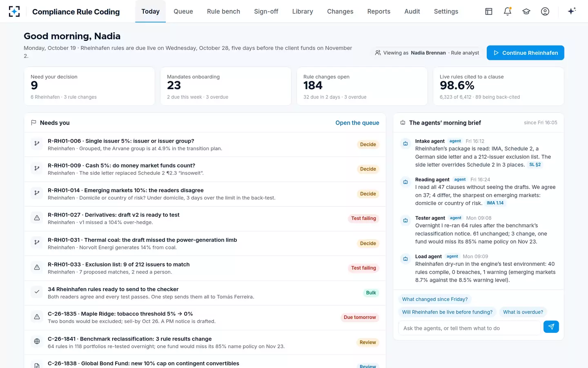Focus the Ask the agents input field
This screenshot has width=588, height=368.
[469, 328]
